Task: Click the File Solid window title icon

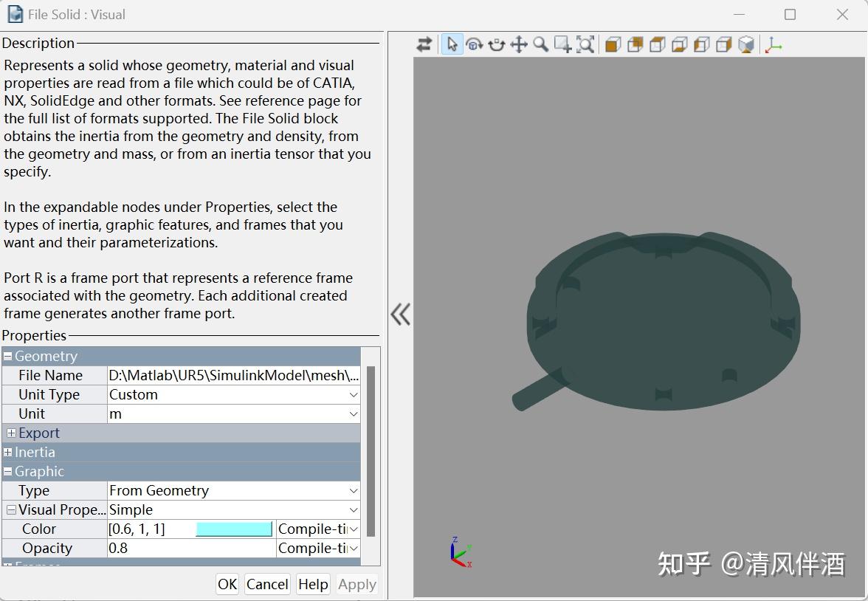Action: pos(15,15)
